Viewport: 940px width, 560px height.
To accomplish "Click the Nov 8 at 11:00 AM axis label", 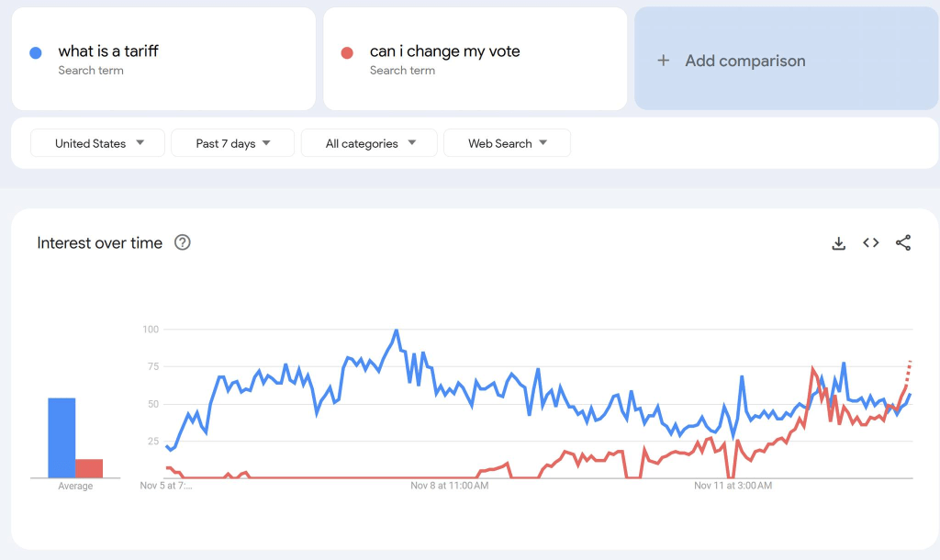I will click(450, 485).
